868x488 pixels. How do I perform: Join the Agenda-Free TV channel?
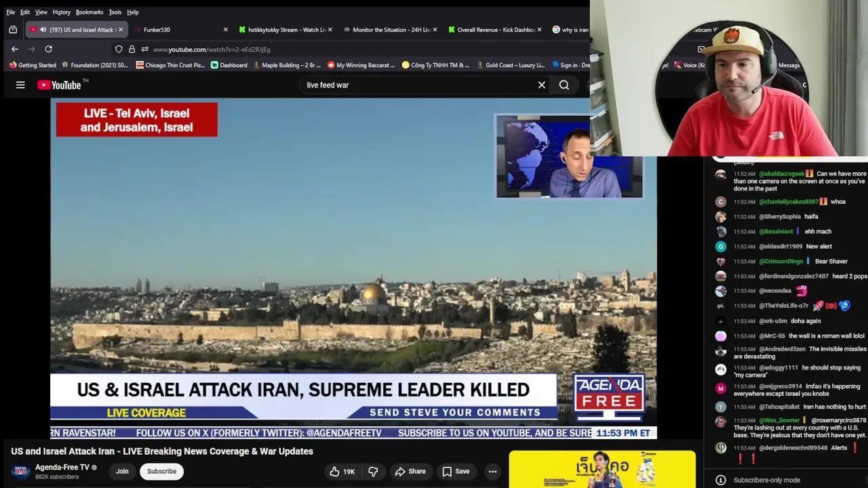point(122,471)
